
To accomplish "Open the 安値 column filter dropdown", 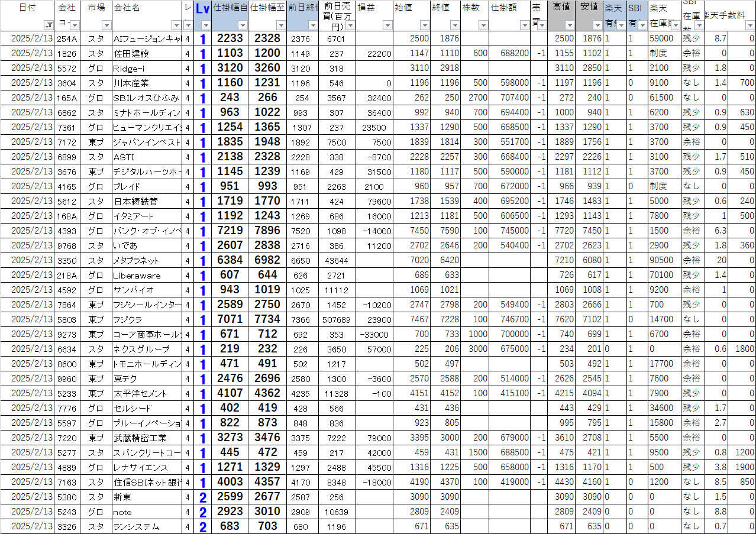I will coord(597,25).
